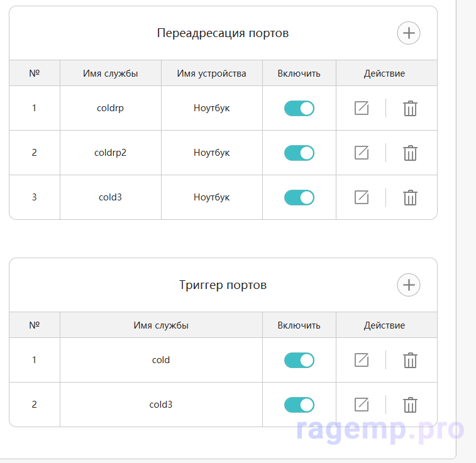This screenshot has width=476, height=463.
Task: Click the coldrp2 service name cell
Action: [x=111, y=153]
